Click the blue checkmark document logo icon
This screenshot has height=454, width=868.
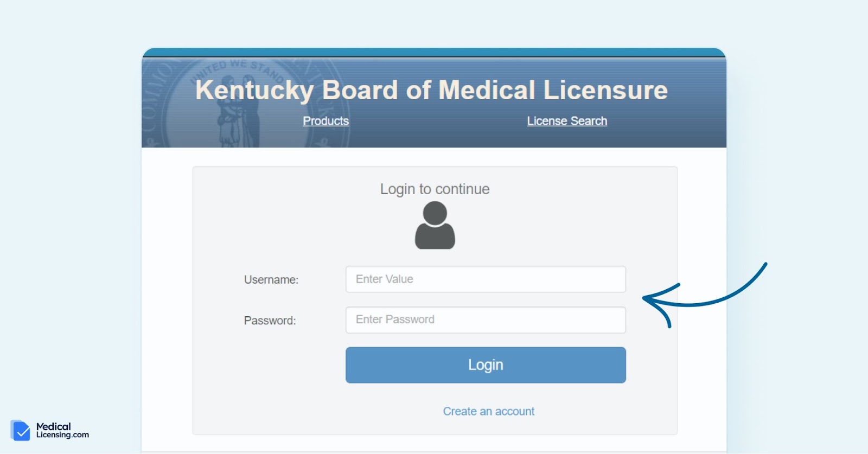tap(20, 430)
